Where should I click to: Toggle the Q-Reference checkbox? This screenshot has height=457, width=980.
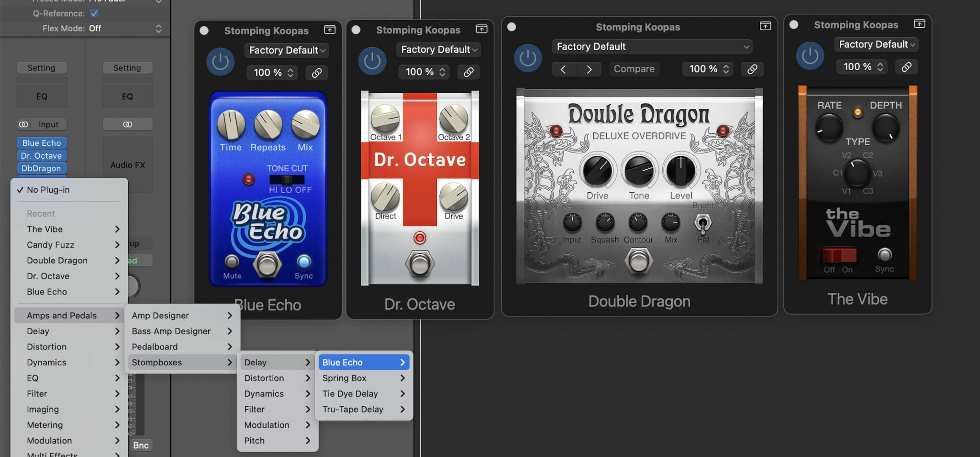pyautogui.click(x=94, y=13)
